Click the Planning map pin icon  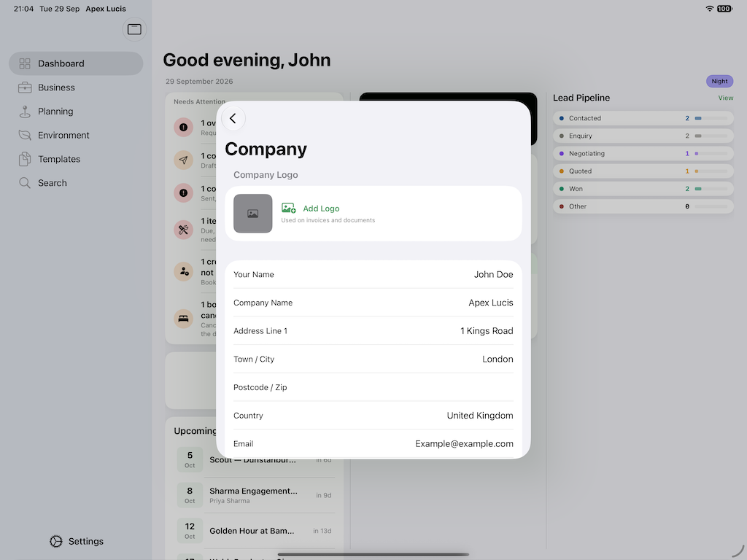[x=25, y=112]
